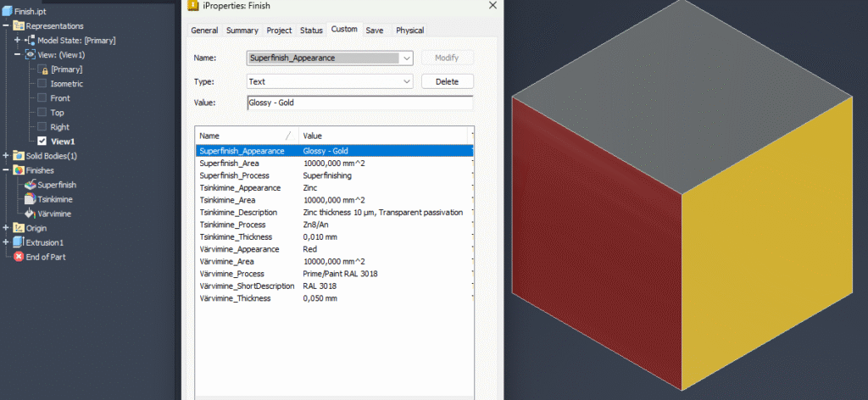Open the Summary tab
The width and height of the screenshot is (868, 400).
pyautogui.click(x=242, y=31)
